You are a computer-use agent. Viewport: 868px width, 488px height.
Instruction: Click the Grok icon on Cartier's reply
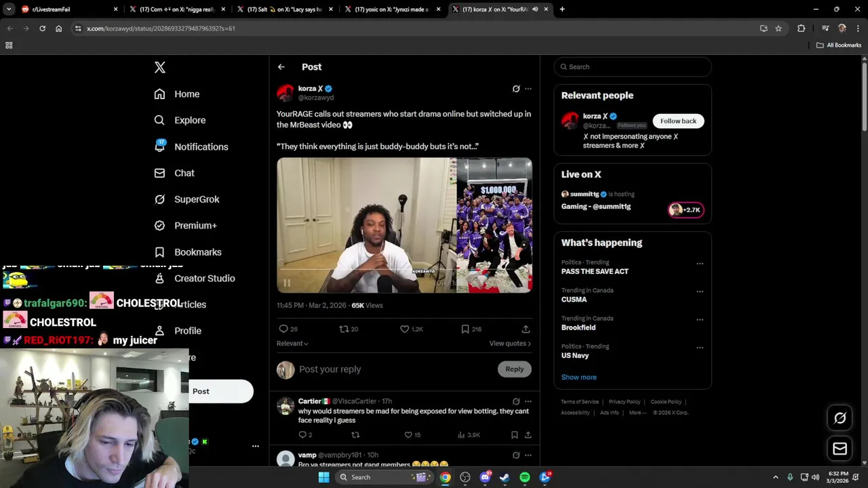tap(516, 401)
